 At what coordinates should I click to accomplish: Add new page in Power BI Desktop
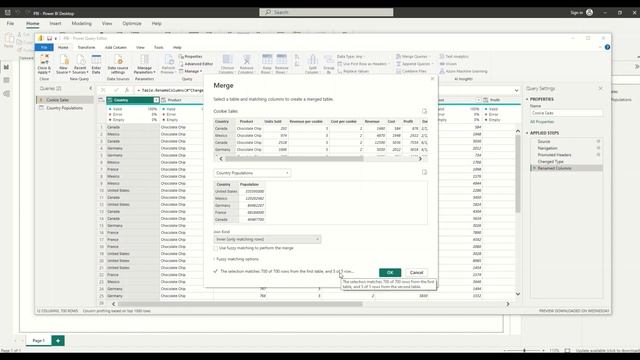click(x=58, y=340)
